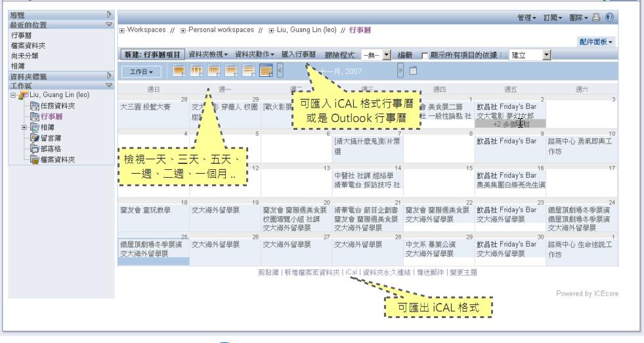
Task: Open the 建立 sort dropdown
Action: click(x=530, y=55)
